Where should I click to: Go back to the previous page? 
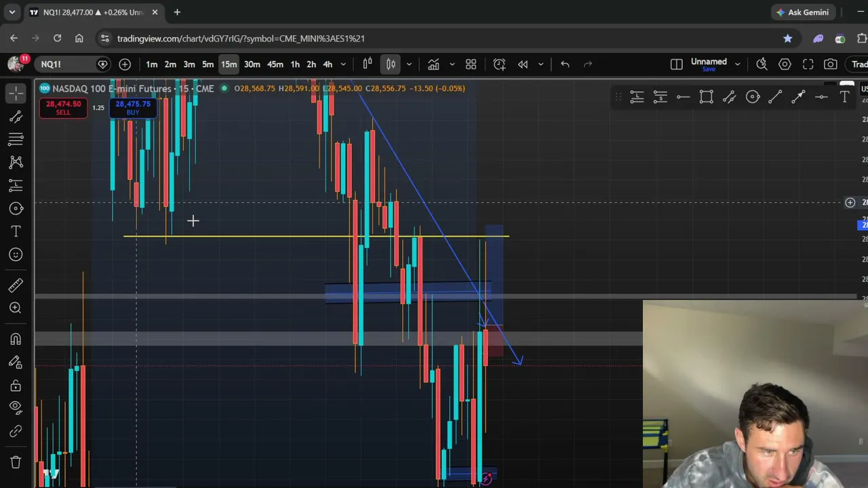click(14, 39)
